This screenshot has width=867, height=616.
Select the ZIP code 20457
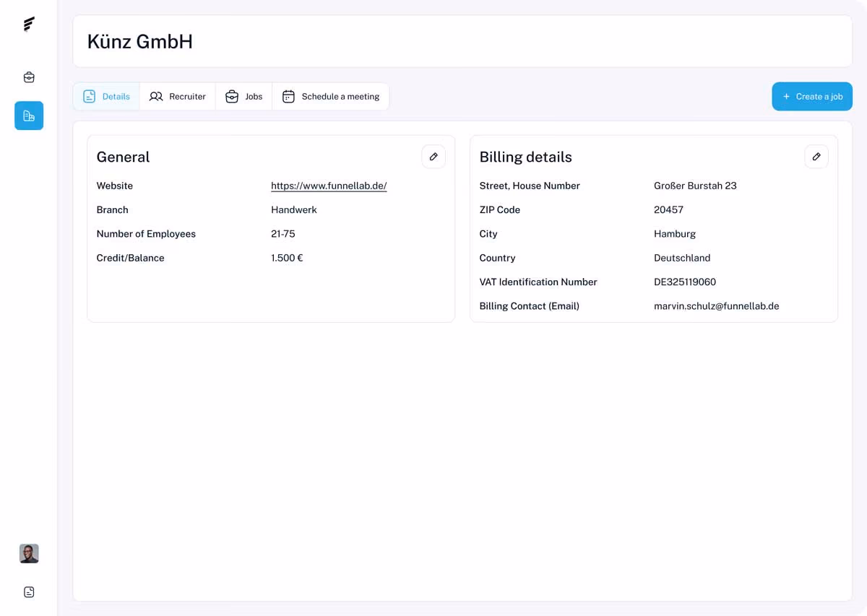(668, 209)
